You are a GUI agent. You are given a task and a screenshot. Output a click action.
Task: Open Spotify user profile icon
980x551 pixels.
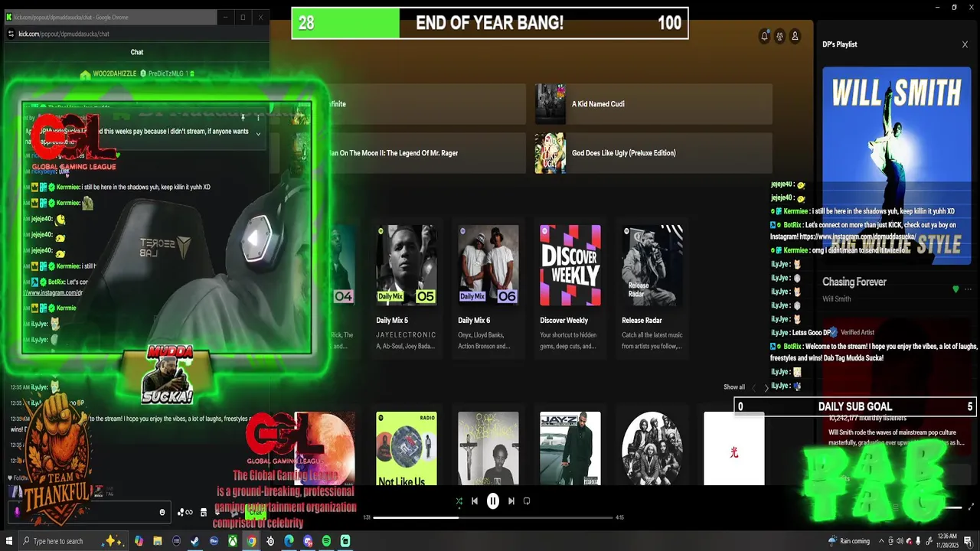click(x=795, y=36)
